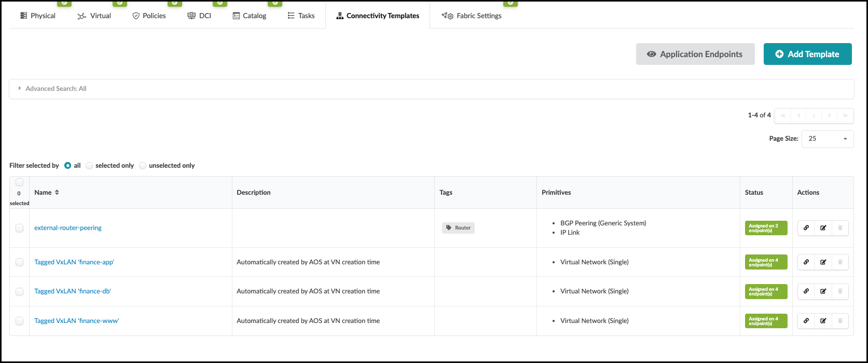Click delete icon for Tagged VxLAN 'finance-www'

(840, 321)
